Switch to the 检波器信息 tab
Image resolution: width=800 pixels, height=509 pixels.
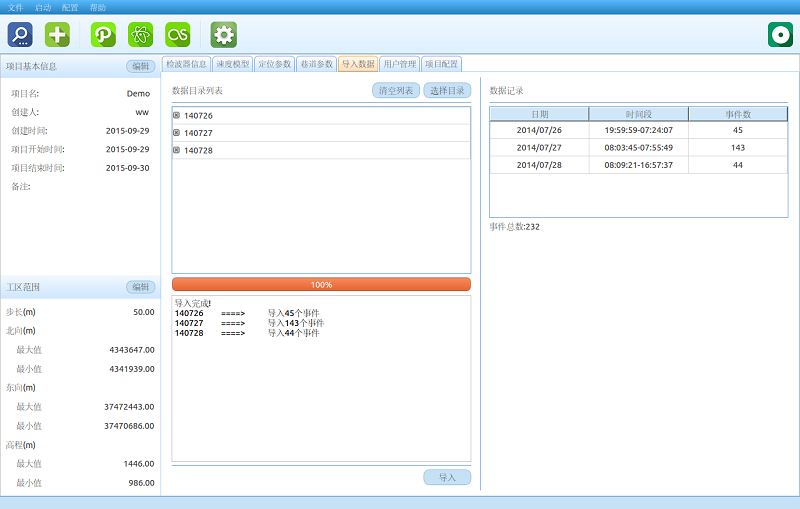187,64
